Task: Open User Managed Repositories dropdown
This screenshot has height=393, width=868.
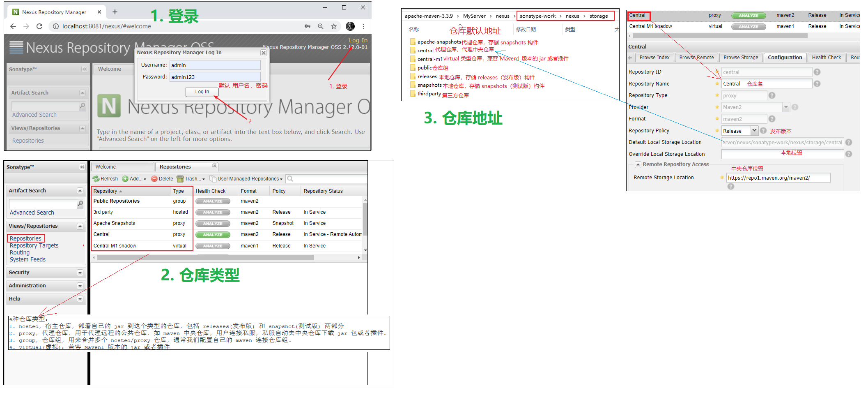Action: pos(246,179)
